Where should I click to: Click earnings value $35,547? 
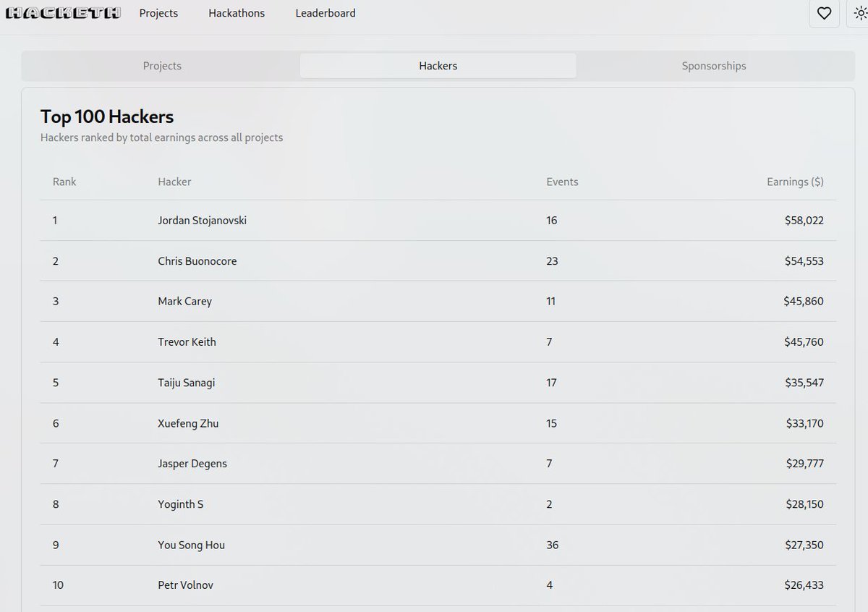click(x=804, y=383)
